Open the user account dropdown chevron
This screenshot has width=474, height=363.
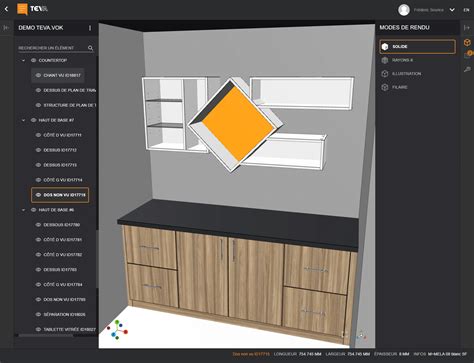pyautogui.click(x=452, y=10)
